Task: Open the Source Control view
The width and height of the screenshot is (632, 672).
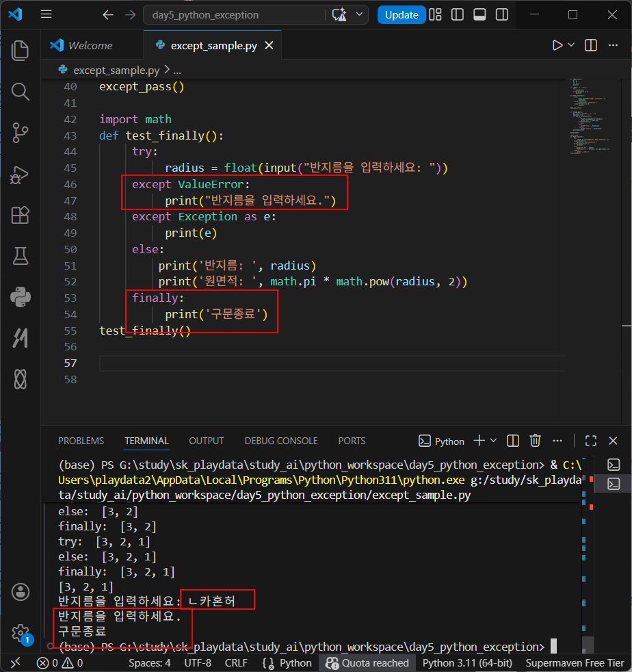Action: click(20, 133)
